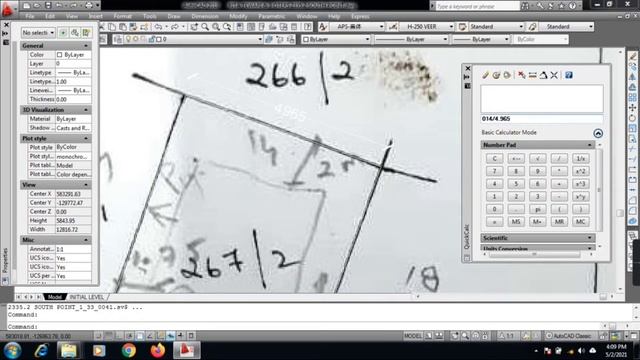
Task: Click the MC memory clear button
Action: (580, 222)
